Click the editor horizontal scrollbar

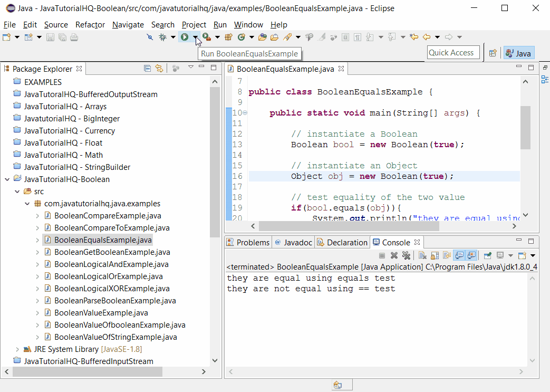[x=349, y=226]
